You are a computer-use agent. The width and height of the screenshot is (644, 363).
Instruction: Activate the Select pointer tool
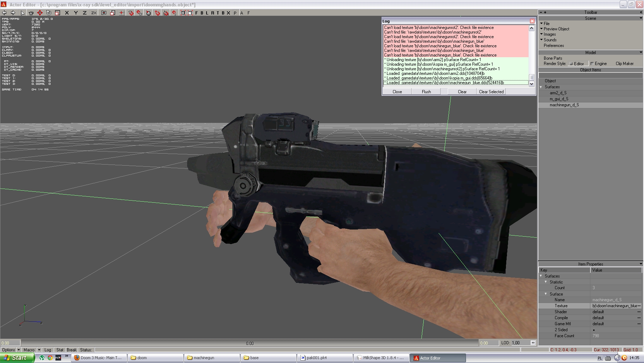point(23,13)
